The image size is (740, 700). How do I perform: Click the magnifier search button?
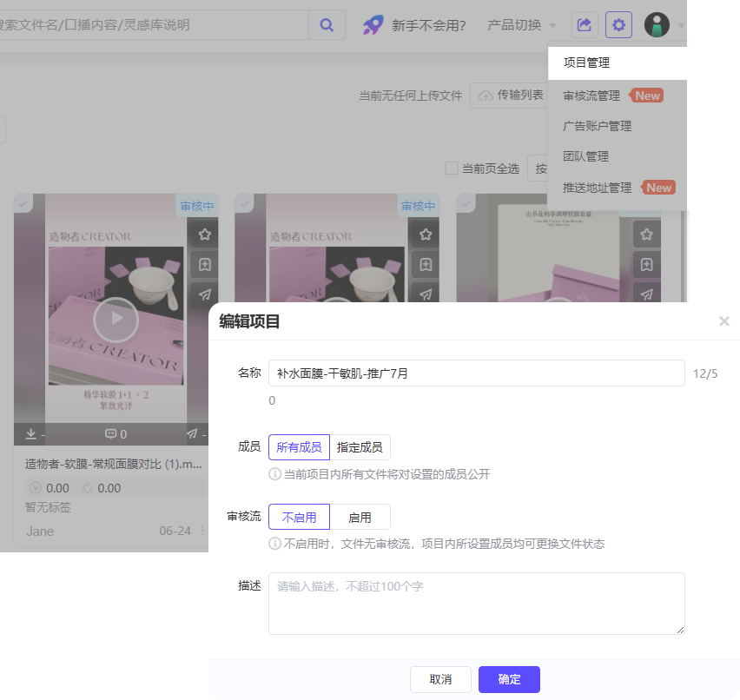(327, 25)
